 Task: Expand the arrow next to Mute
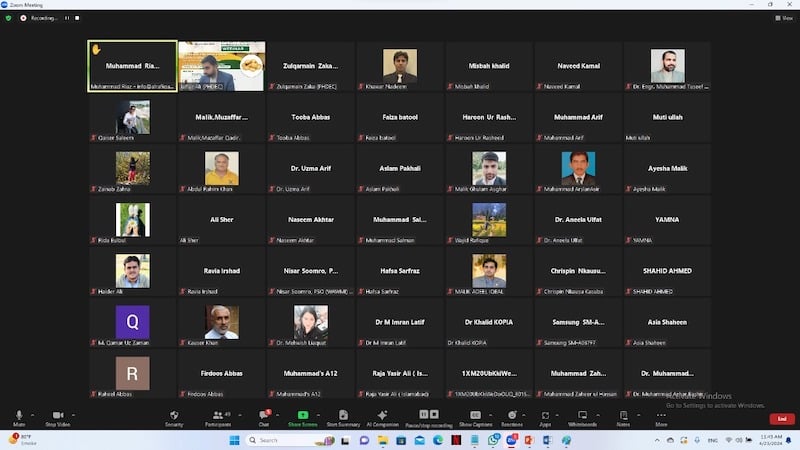click(x=33, y=415)
